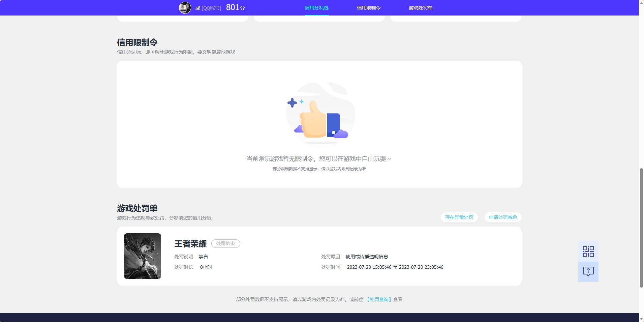The height and width of the screenshot is (322, 644).
Task: Open the help question chat icon
Action: (588, 272)
